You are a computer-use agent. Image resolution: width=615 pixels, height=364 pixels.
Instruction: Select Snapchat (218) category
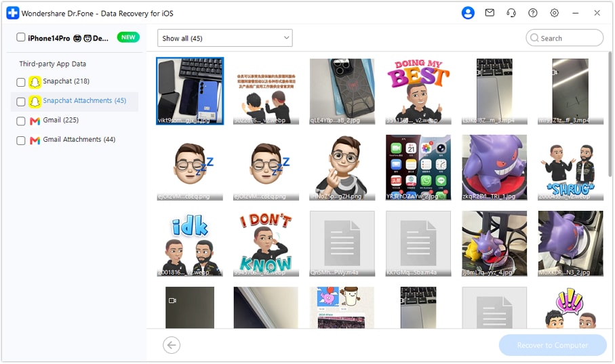[66, 81]
